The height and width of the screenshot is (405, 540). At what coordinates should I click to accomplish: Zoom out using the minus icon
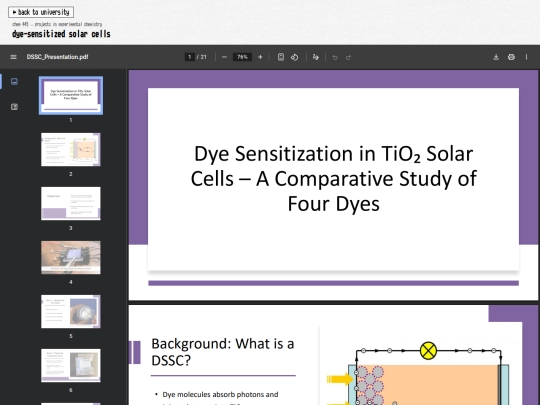click(x=224, y=57)
